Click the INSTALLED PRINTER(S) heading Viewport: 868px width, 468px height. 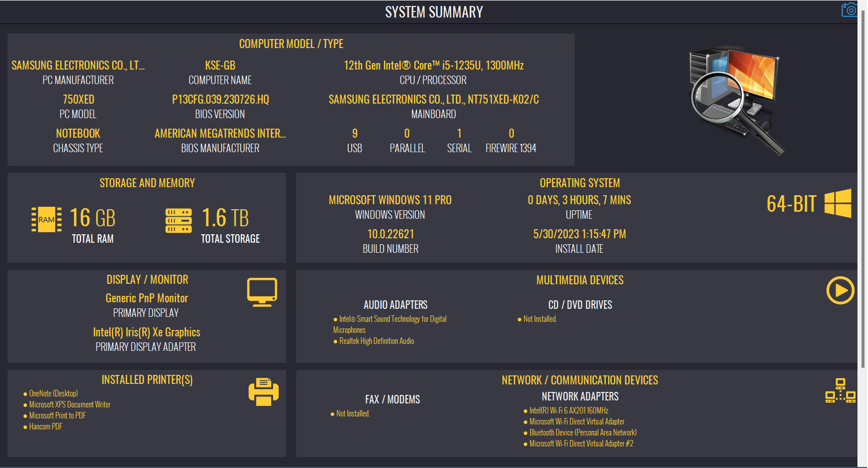click(147, 380)
